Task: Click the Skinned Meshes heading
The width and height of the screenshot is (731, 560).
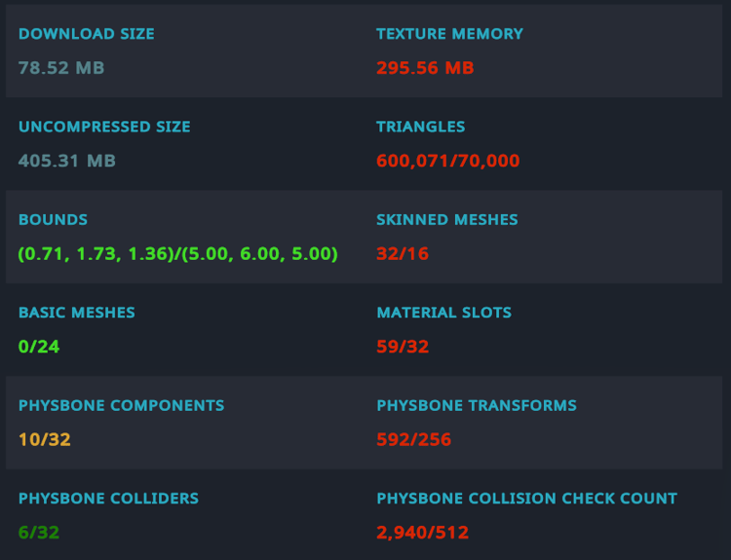Action: [447, 220]
